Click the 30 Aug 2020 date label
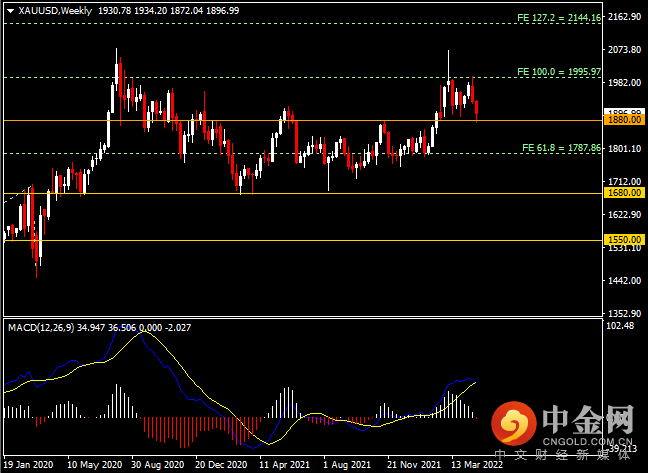Screen dimensions: 648x473 [x=157, y=465]
